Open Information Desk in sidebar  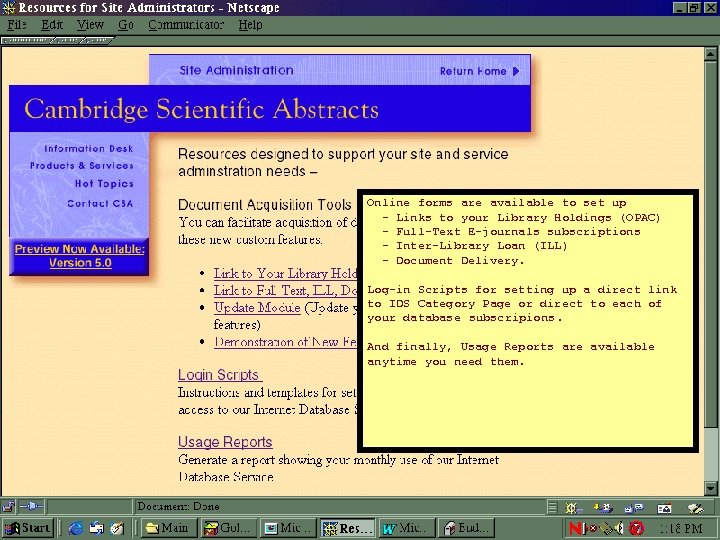(89, 149)
